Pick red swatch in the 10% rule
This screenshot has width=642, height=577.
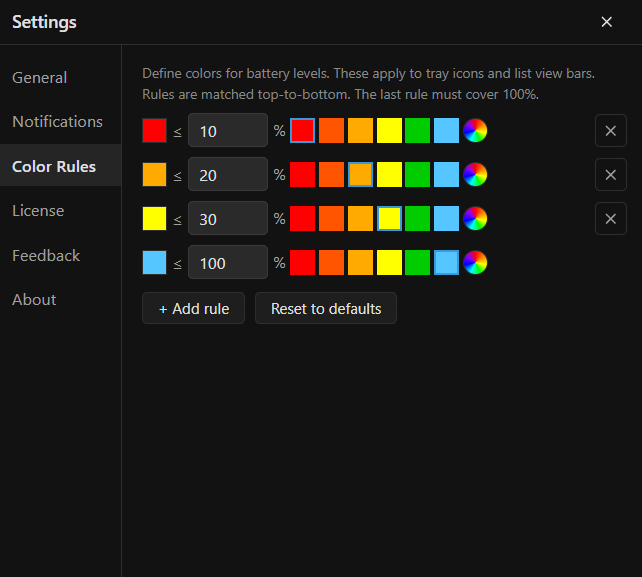point(303,131)
